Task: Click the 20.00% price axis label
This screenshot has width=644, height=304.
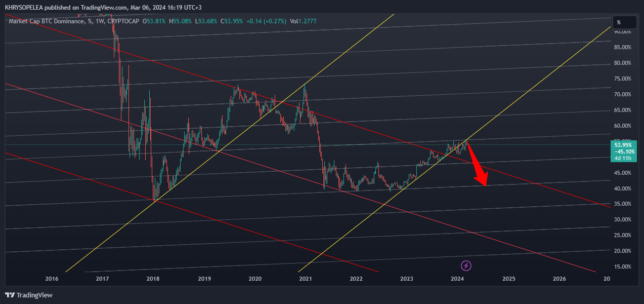Action: (x=622, y=251)
